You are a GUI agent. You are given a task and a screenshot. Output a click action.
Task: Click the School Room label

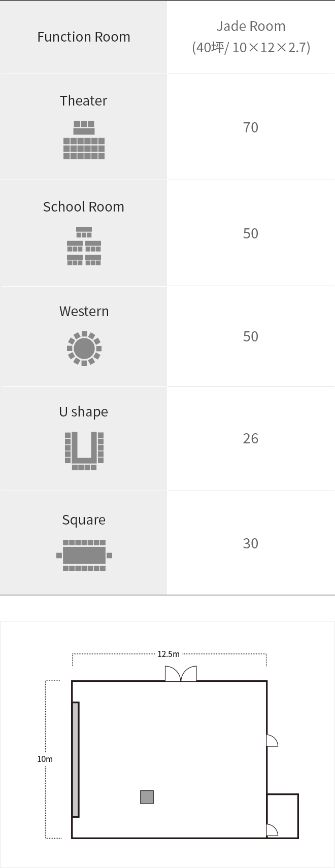pyautogui.click(x=84, y=207)
